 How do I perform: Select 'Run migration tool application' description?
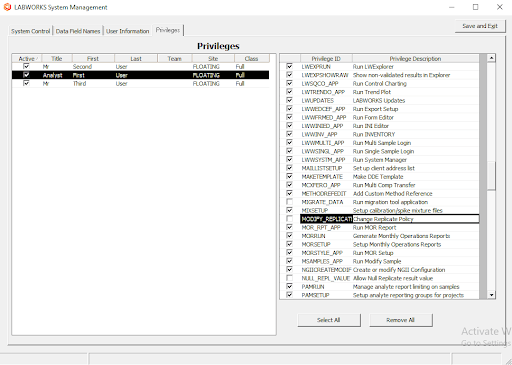pos(390,202)
